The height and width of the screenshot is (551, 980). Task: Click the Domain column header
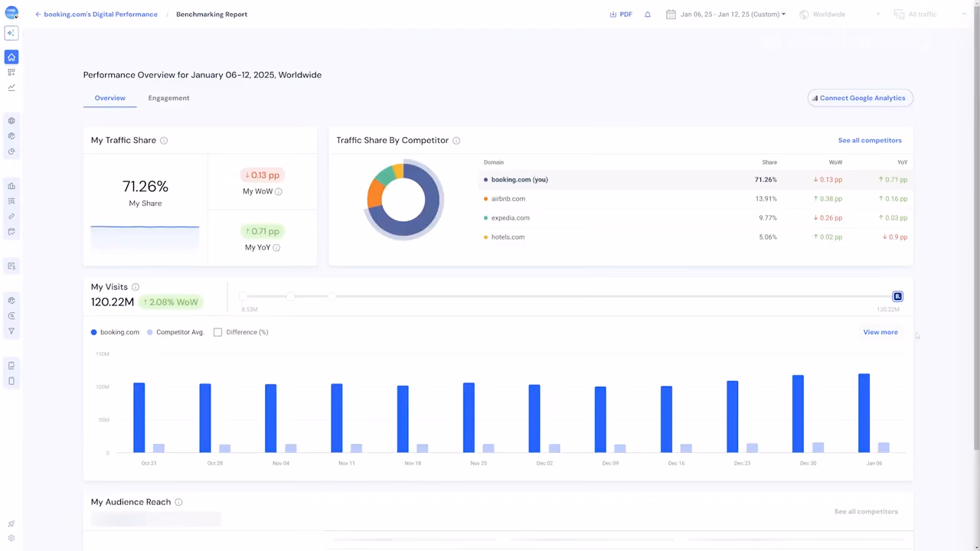[494, 162]
